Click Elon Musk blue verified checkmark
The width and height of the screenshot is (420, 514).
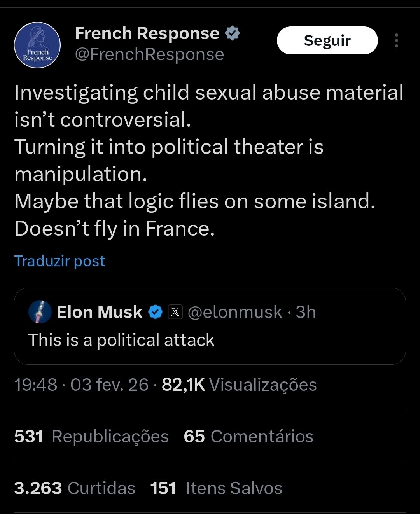[x=156, y=312]
